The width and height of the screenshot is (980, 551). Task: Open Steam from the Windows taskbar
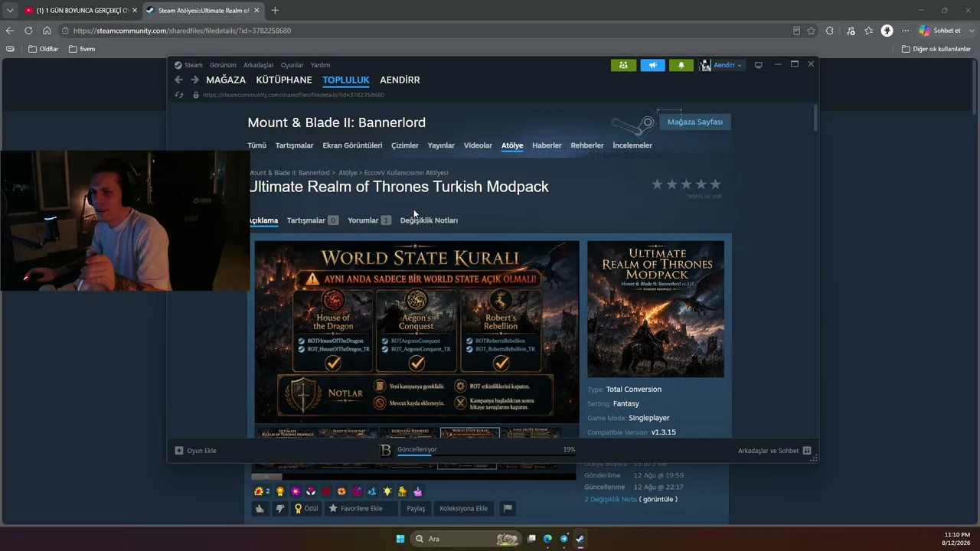click(x=580, y=539)
